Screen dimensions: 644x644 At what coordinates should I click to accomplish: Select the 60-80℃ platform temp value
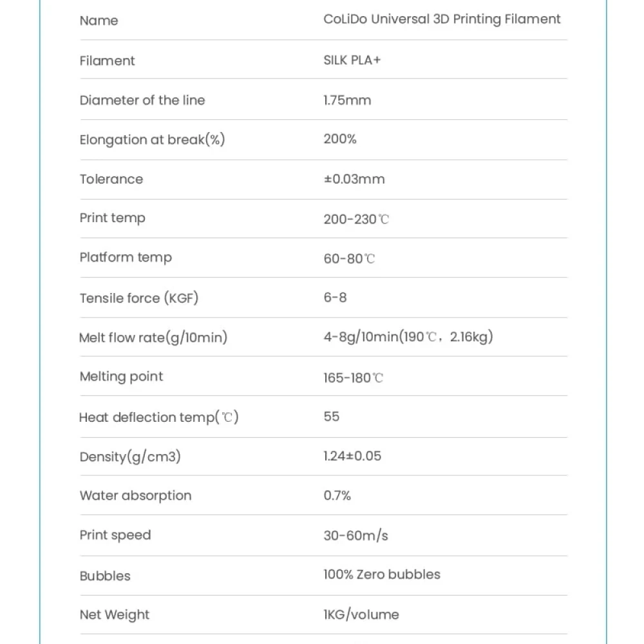pyautogui.click(x=349, y=258)
